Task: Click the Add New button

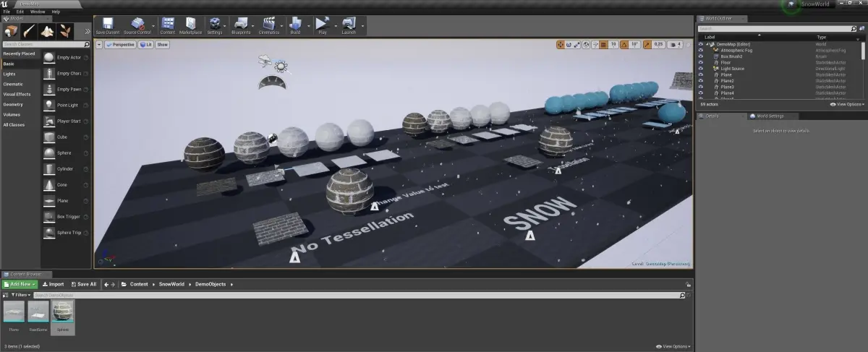Action: [x=20, y=284]
